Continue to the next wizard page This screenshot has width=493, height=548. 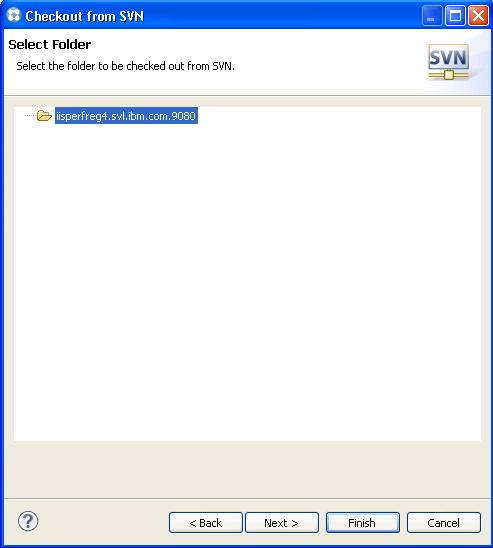click(x=282, y=523)
